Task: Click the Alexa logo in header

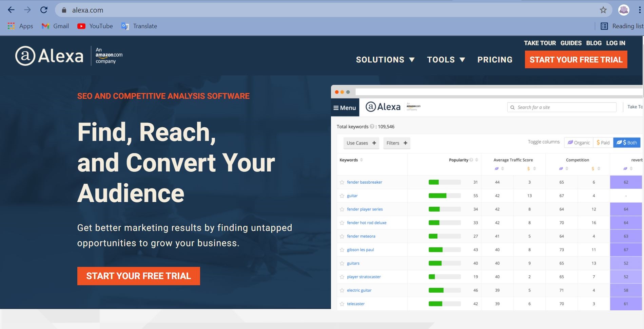Action: pyautogui.click(x=49, y=56)
